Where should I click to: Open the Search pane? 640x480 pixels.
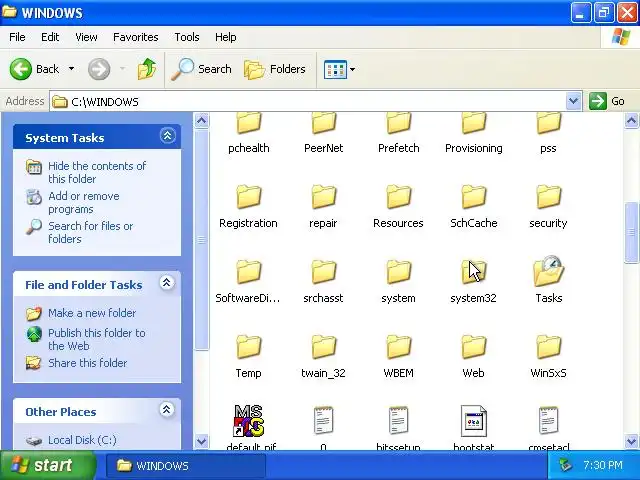(x=201, y=69)
